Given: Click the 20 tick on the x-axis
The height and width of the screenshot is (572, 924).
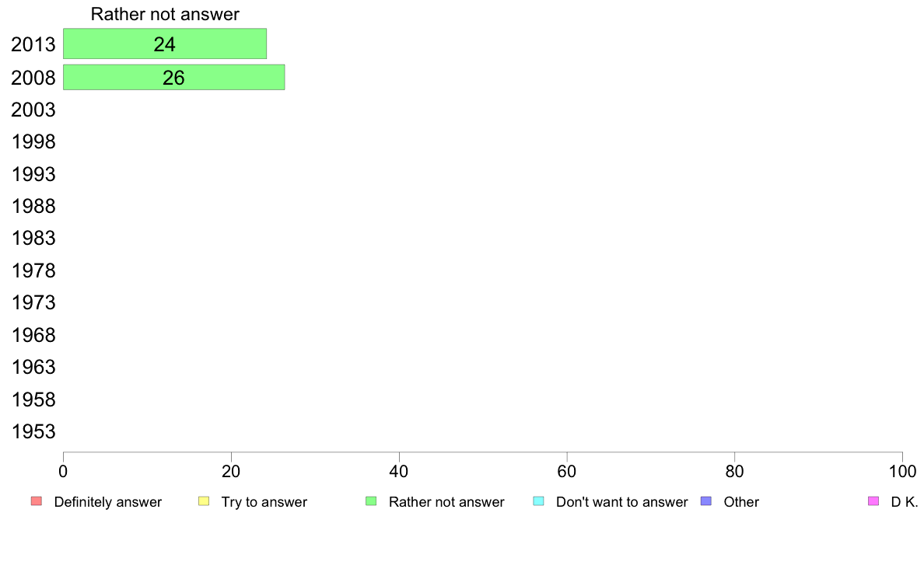Looking at the screenshot, I should [x=231, y=471].
